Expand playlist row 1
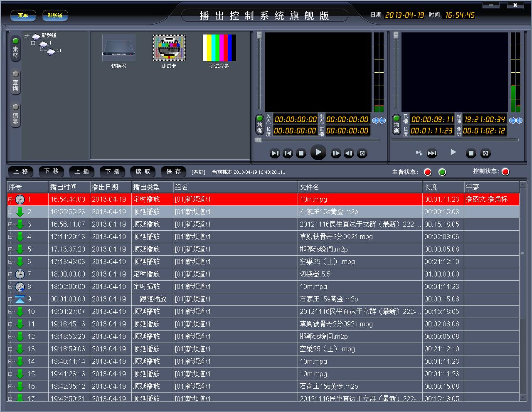Screen dimensions: 532x412 pyautogui.click(x=10, y=200)
